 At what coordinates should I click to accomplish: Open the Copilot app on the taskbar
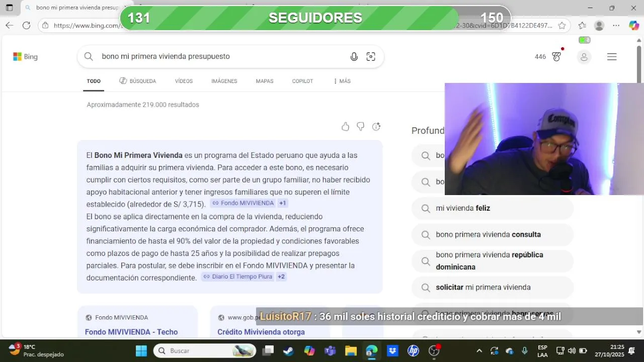click(309, 350)
